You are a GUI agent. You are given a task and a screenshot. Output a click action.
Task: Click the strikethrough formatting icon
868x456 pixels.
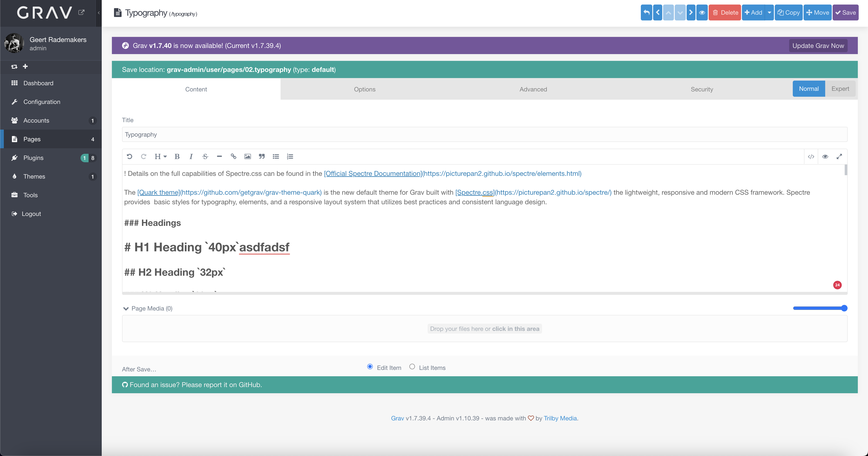205,157
